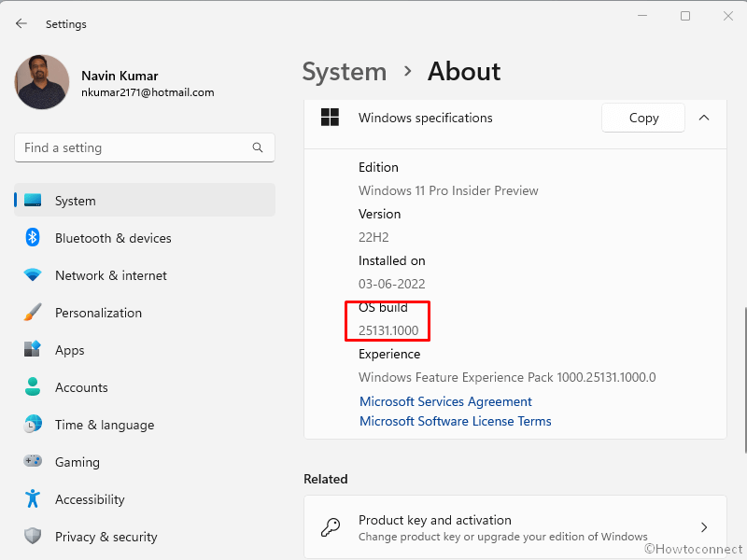Open Accessibility settings category

pyautogui.click(x=145, y=499)
